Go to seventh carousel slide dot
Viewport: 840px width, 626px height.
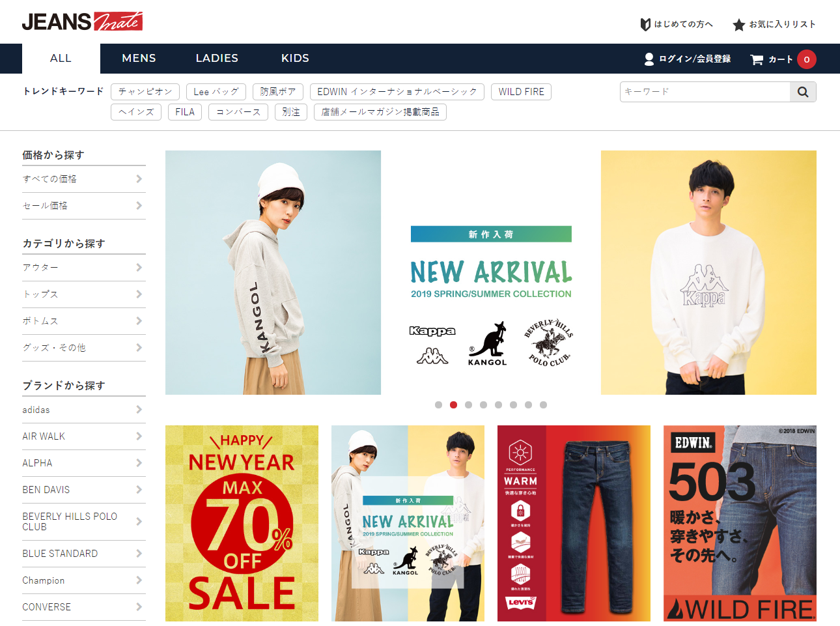pos(528,405)
